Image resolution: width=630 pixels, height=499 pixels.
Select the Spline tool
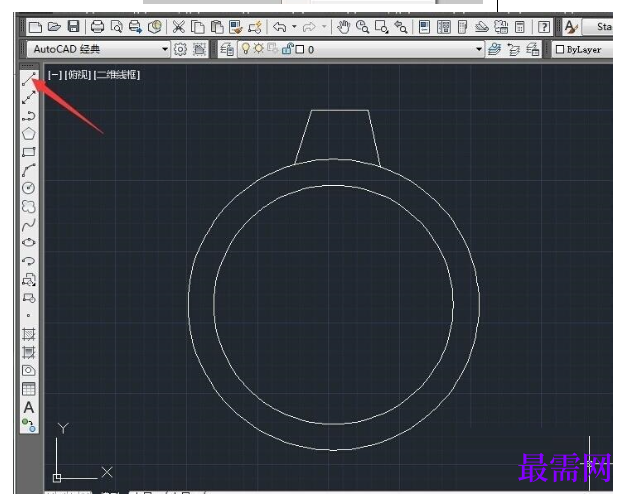pyautogui.click(x=29, y=225)
